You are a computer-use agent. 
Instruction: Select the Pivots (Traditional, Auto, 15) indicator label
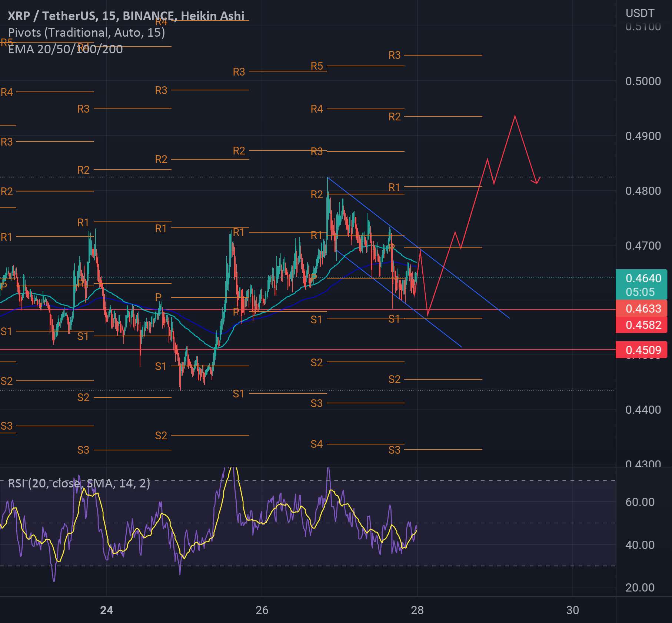click(x=86, y=33)
